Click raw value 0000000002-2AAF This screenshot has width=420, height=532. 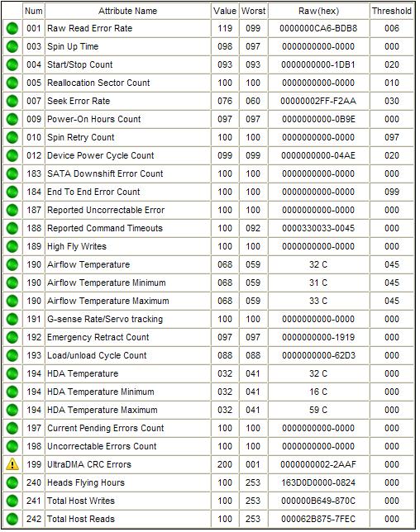(x=318, y=464)
